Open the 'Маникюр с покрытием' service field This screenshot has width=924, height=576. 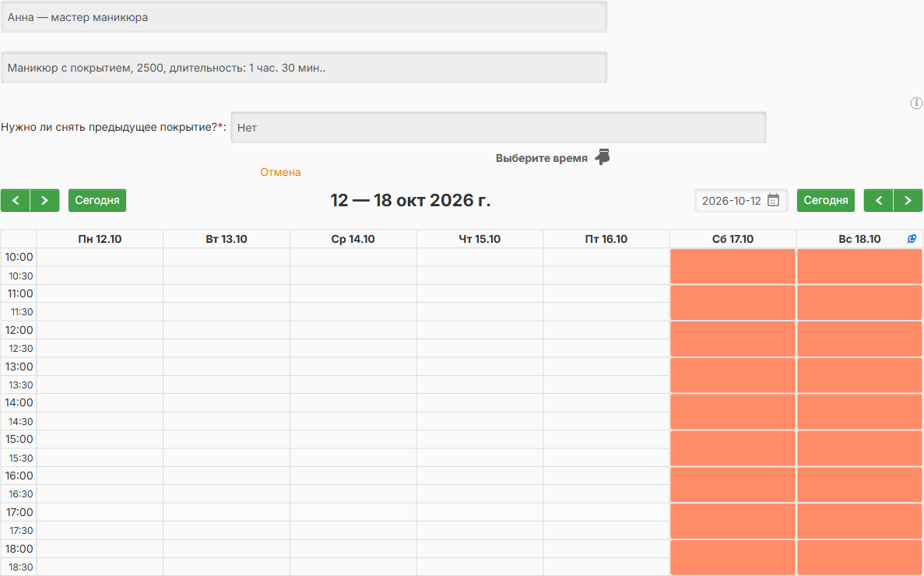click(304, 68)
